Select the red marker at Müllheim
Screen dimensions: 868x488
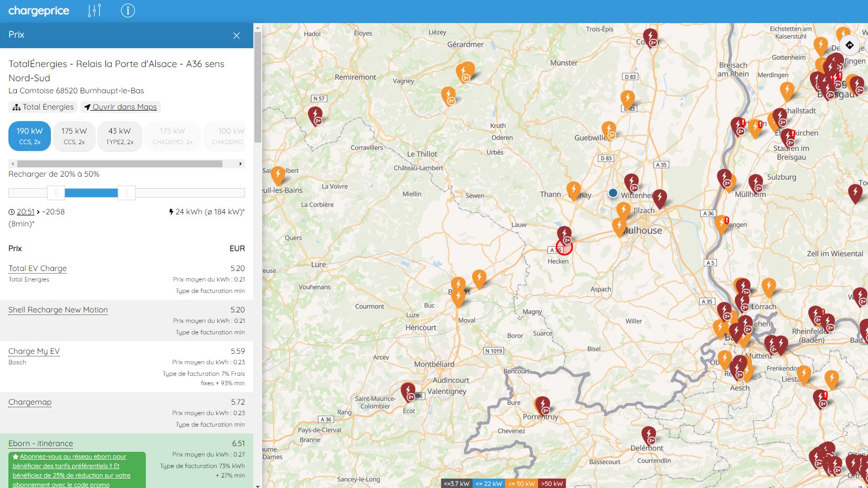(756, 183)
